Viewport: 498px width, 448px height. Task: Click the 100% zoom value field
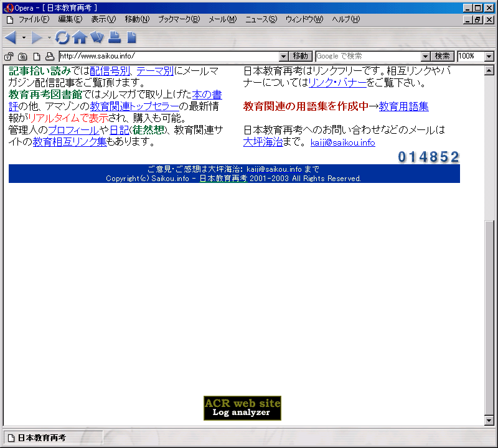point(471,57)
